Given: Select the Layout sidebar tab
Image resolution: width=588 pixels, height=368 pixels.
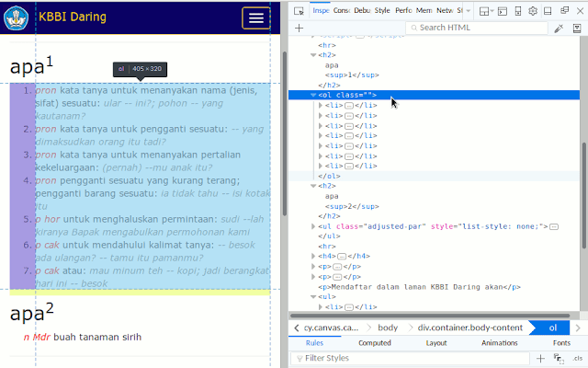Looking at the screenshot, I should click(436, 343).
